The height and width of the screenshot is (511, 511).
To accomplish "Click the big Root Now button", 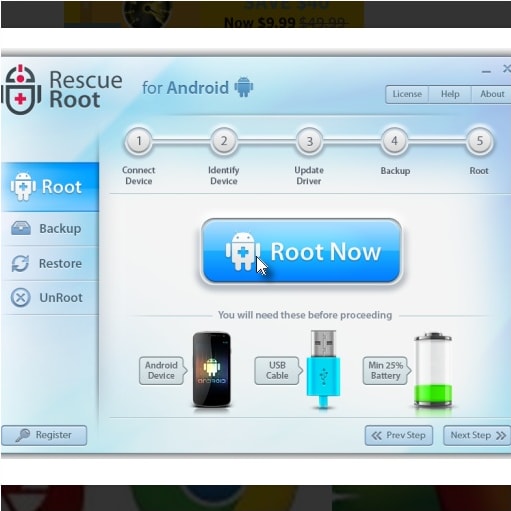I will click(302, 252).
